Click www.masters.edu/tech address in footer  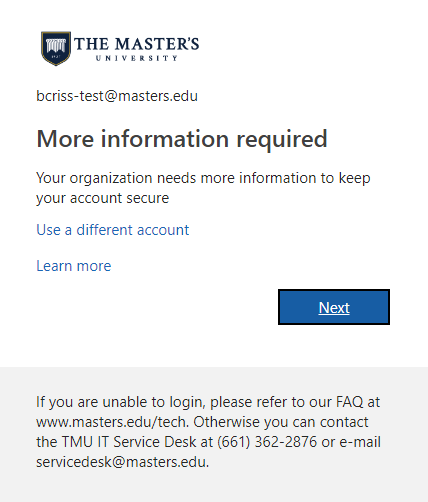tap(112, 422)
